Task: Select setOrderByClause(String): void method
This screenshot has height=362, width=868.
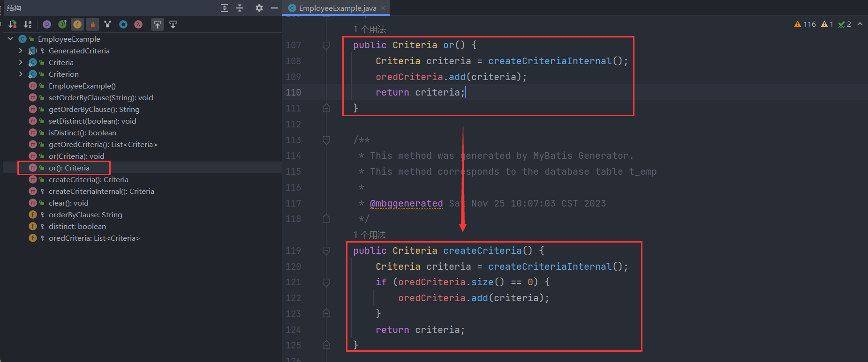Action: 101,97
